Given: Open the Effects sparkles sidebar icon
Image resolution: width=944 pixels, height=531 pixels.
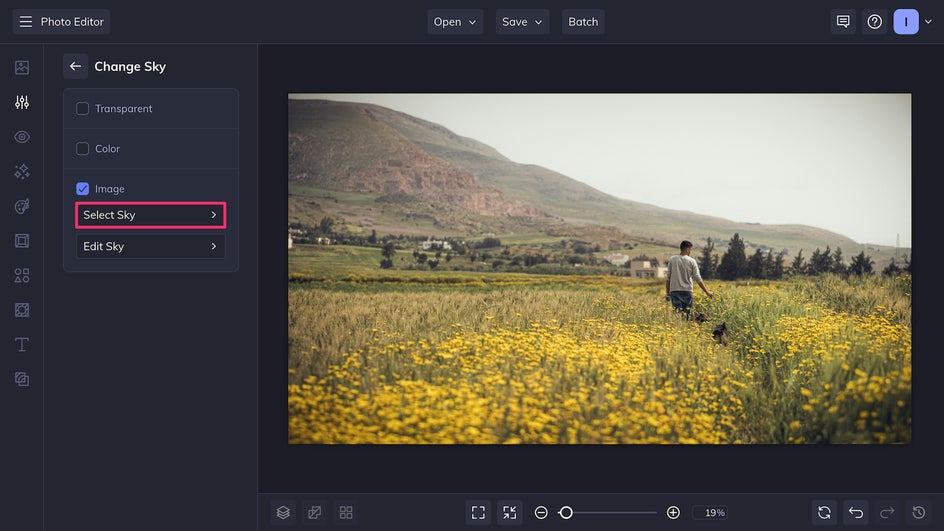Looking at the screenshot, I should click(22, 172).
